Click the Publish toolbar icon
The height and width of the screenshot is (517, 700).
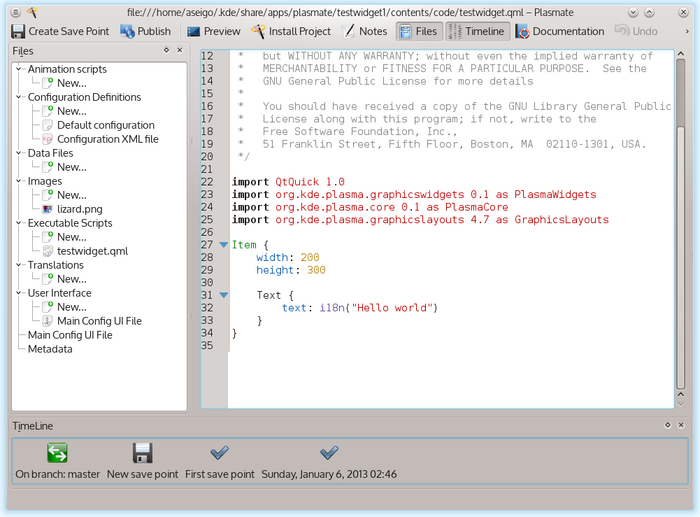point(127,31)
